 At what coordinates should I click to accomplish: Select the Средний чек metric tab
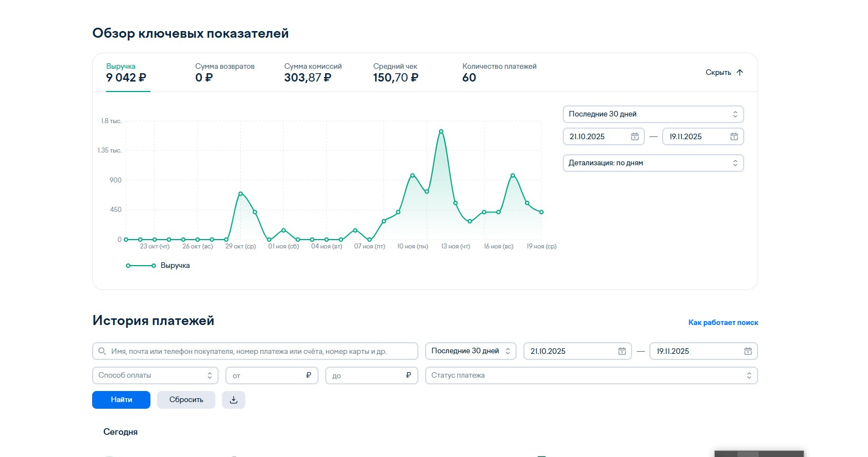tap(396, 73)
